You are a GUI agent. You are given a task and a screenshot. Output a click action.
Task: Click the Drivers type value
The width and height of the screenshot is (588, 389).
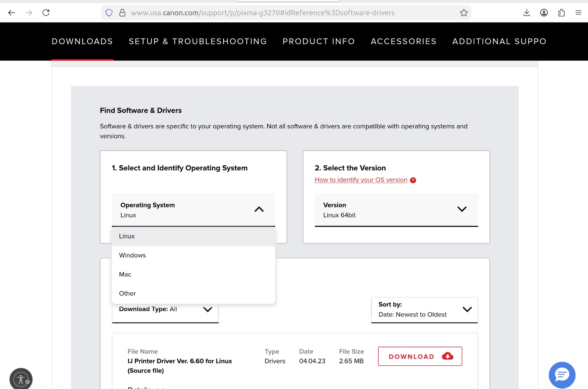(275, 361)
